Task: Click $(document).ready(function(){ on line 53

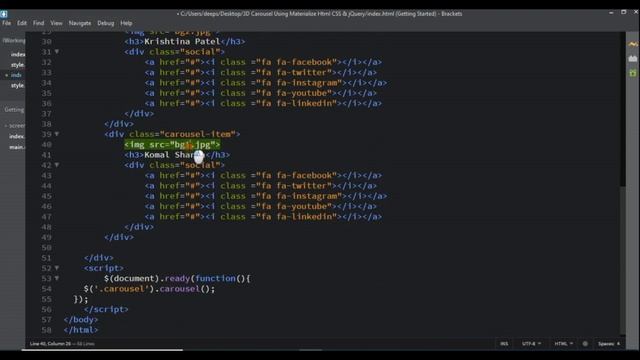Action: [x=177, y=279]
